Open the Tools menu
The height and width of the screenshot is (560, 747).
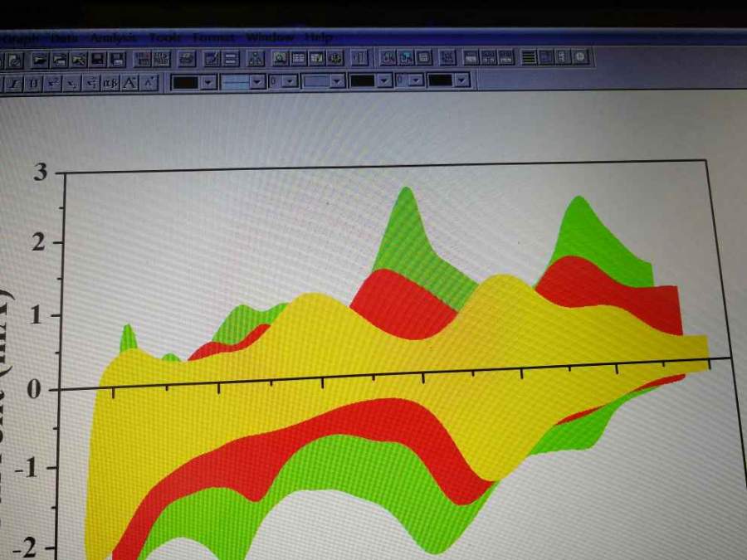[165, 37]
